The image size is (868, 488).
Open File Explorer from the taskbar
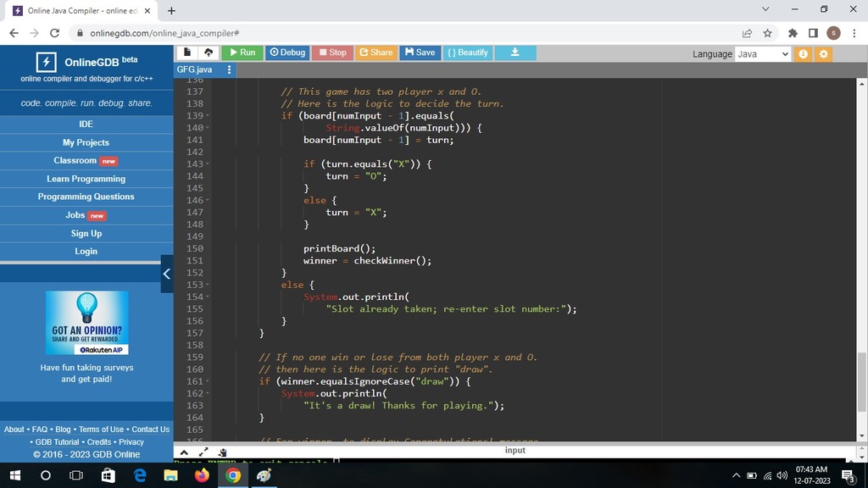[x=170, y=475]
